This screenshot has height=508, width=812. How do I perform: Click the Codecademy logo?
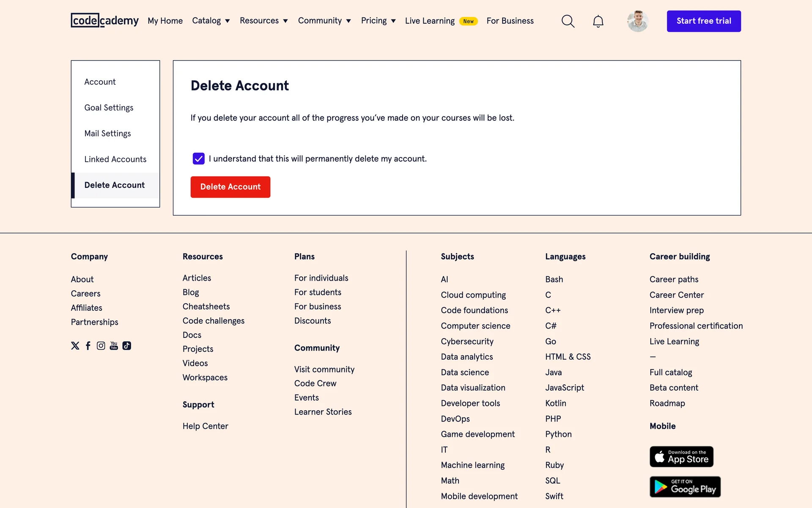pos(104,20)
